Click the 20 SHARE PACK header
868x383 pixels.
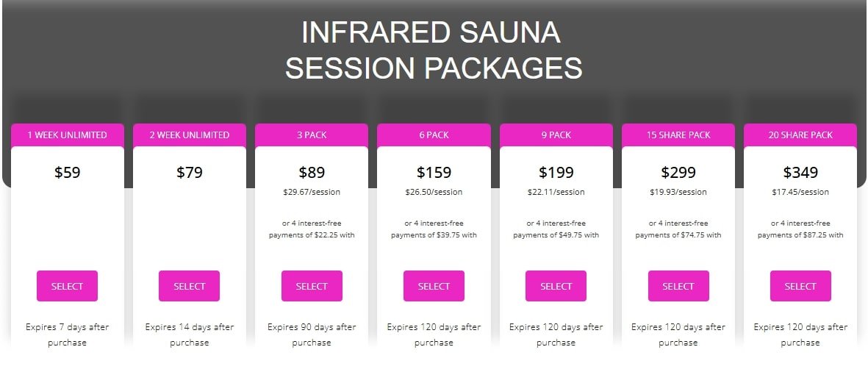coord(800,135)
